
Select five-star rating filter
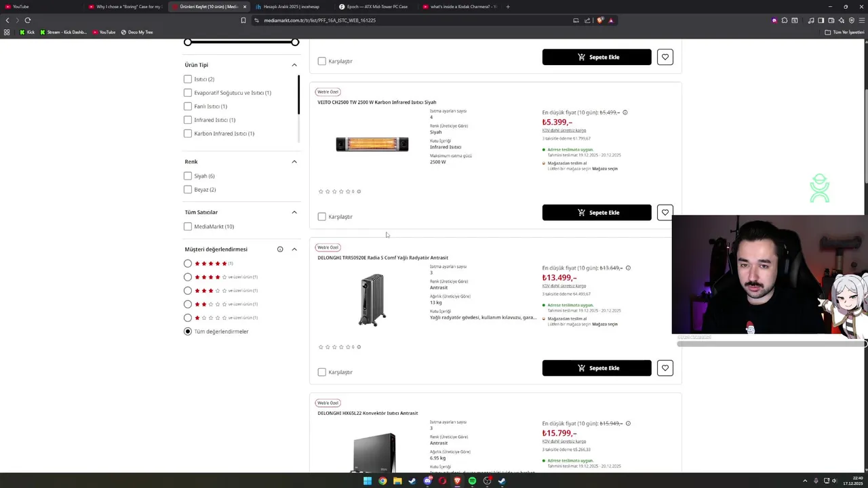[188, 264]
